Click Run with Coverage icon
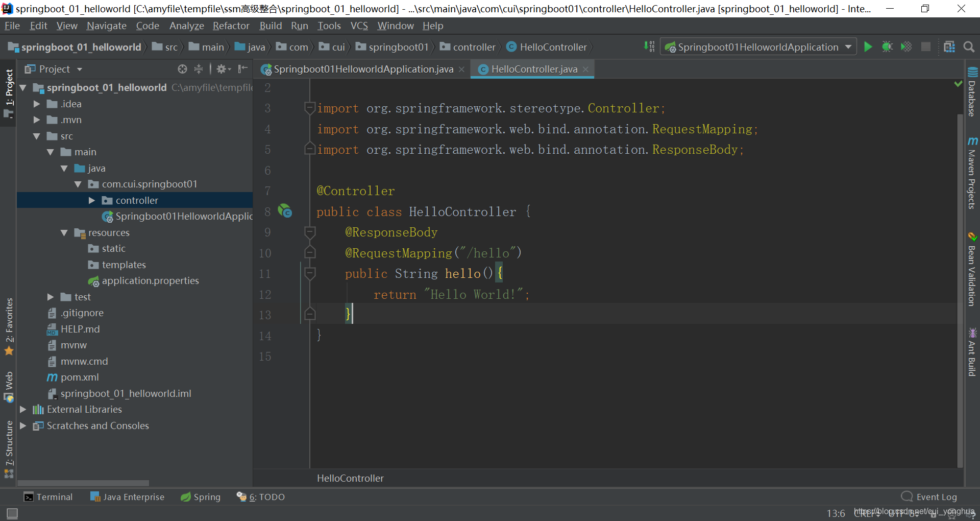The image size is (980, 521). click(906, 47)
